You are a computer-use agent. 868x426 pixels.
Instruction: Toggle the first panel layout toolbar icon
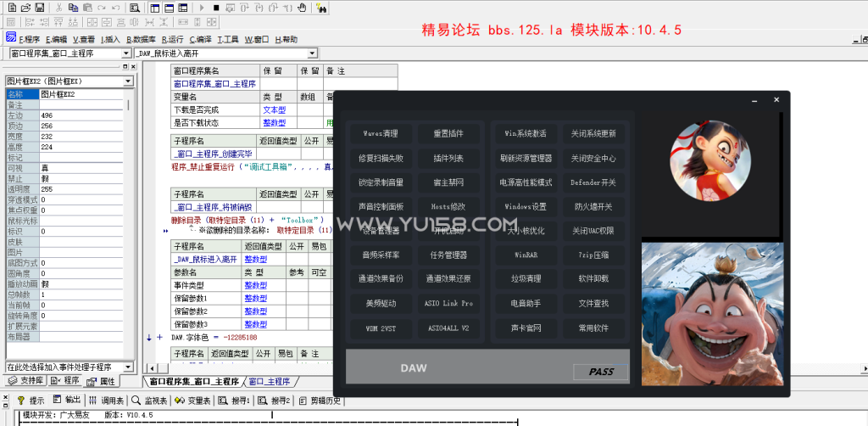tap(155, 8)
